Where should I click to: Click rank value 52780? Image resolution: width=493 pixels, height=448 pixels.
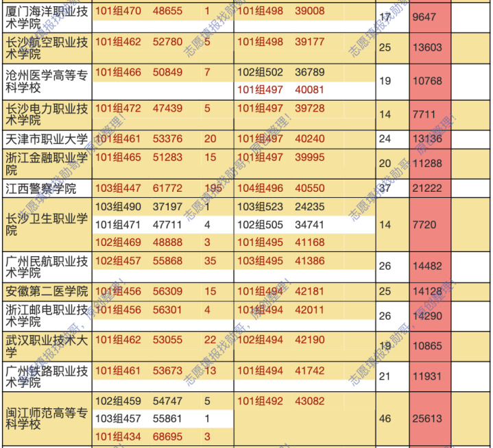[x=167, y=42]
